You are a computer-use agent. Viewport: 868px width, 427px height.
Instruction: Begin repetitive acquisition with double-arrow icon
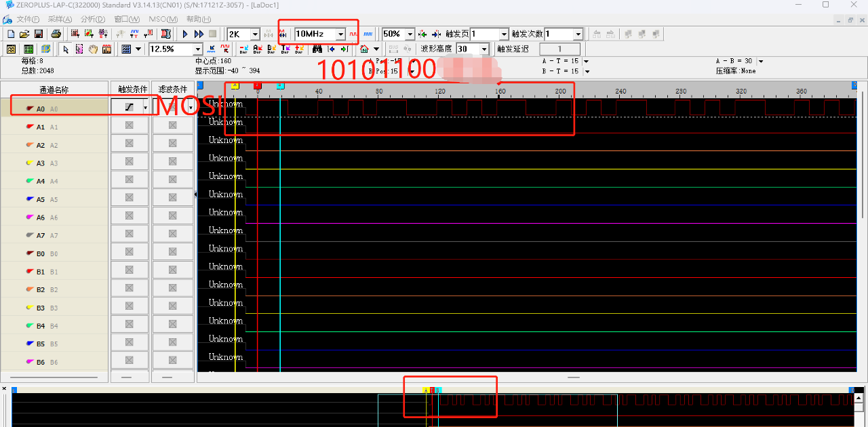pos(198,33)
